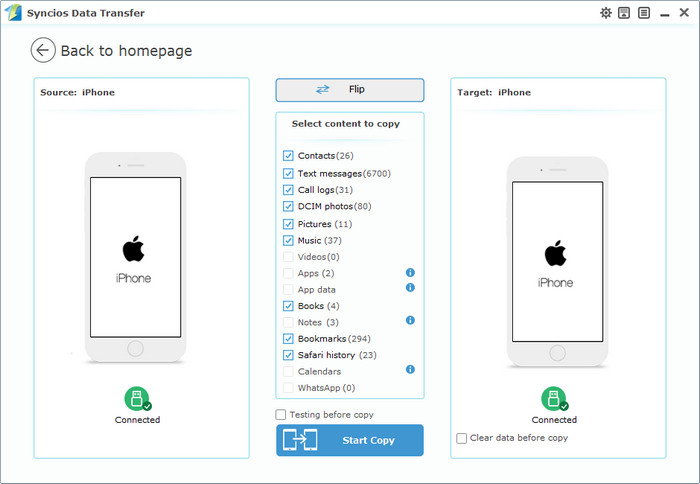Click the Source: iPhone label
The image size is (700, 484).
77,92
